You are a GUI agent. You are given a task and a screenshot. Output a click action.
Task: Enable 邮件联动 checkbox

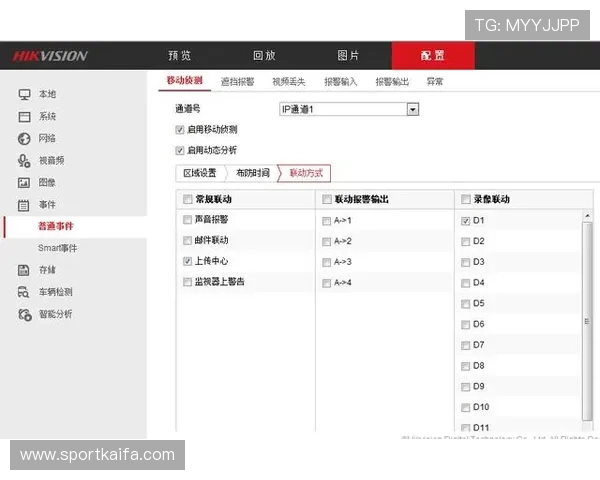(187, 241)
